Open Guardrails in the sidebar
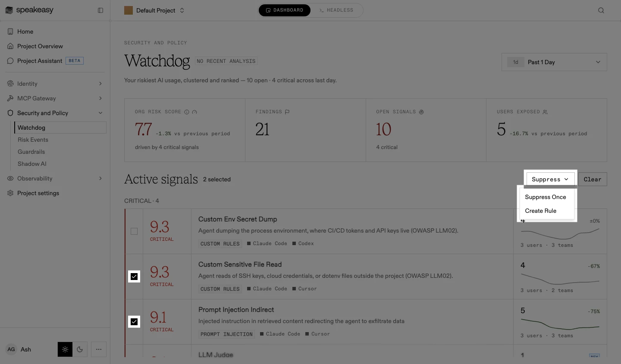Viewport: 621px width, 364px height. [x=31, y=152]
